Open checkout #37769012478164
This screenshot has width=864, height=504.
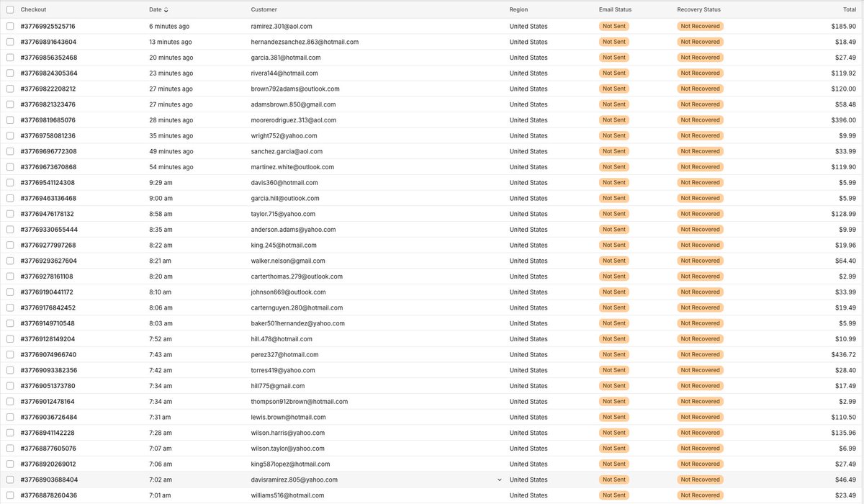pyautogui.click(x=48, y=402)
